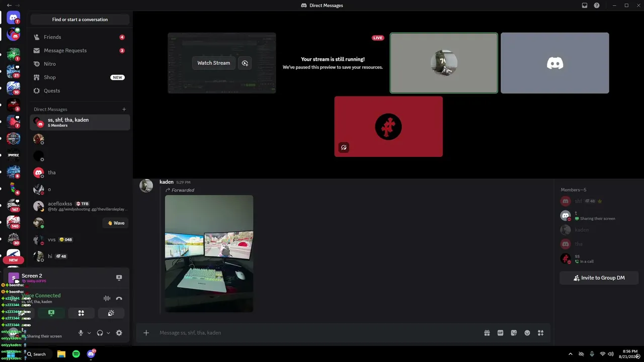Click kaden's avatar in the chat
The height and width of the screenshot is (362, 644).
pos(146,186)
